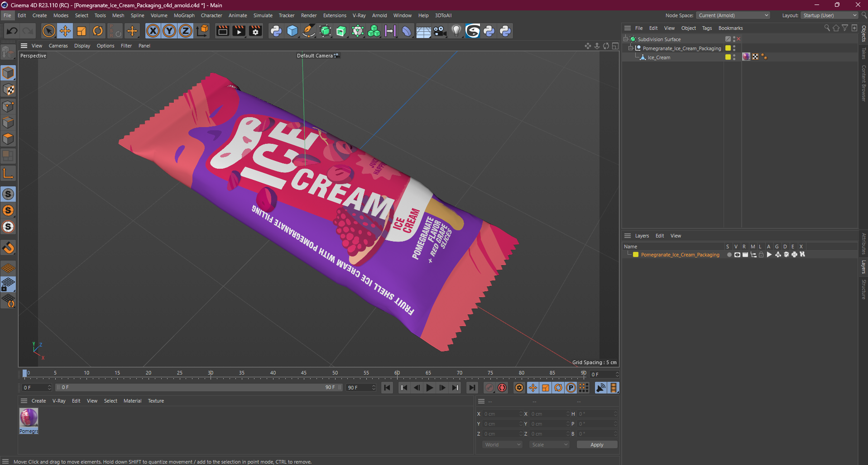The image size is (868, 465).
Task: Click the Undo arrow icon
Action: pos(12,31)
